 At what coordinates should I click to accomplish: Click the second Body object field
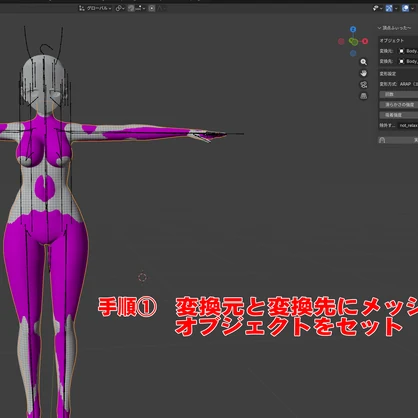click(x=408, y=61)
